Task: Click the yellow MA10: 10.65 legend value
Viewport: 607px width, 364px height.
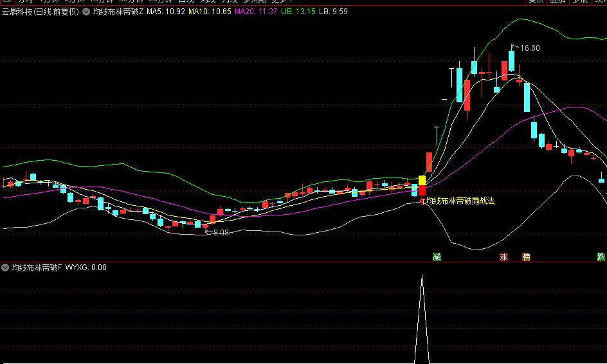Action: (x=210, y=12)
